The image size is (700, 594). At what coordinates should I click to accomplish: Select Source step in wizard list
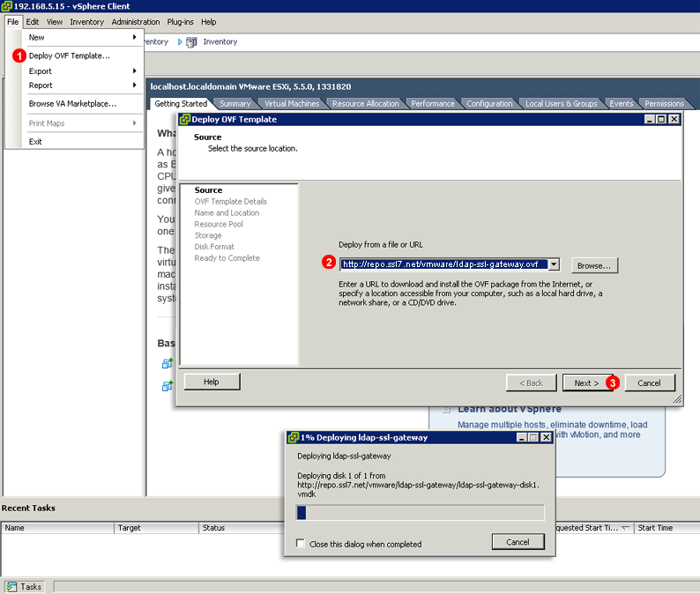(x=208, y=190)
